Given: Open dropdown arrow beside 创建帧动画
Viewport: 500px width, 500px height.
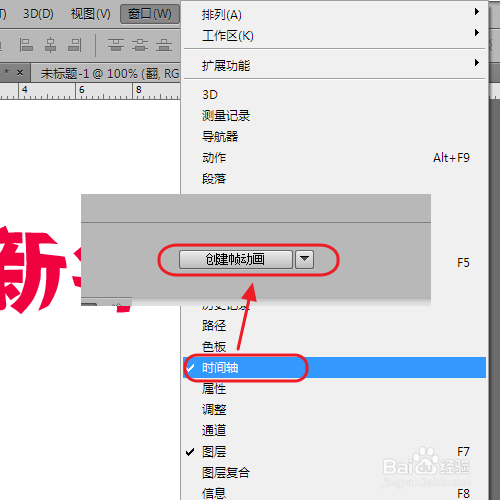Looking at the screenshot, I should pos(304,259).
